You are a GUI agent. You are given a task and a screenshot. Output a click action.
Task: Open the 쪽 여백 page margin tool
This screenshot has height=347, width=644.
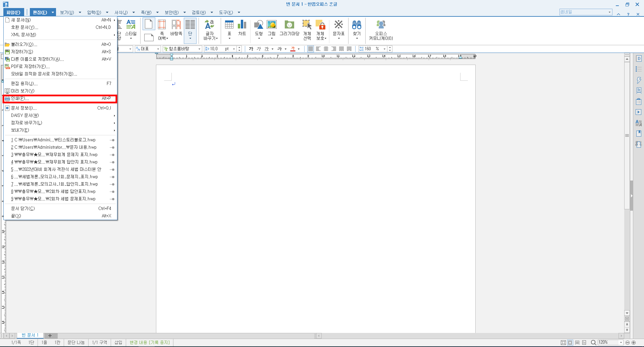click(162, 29)
